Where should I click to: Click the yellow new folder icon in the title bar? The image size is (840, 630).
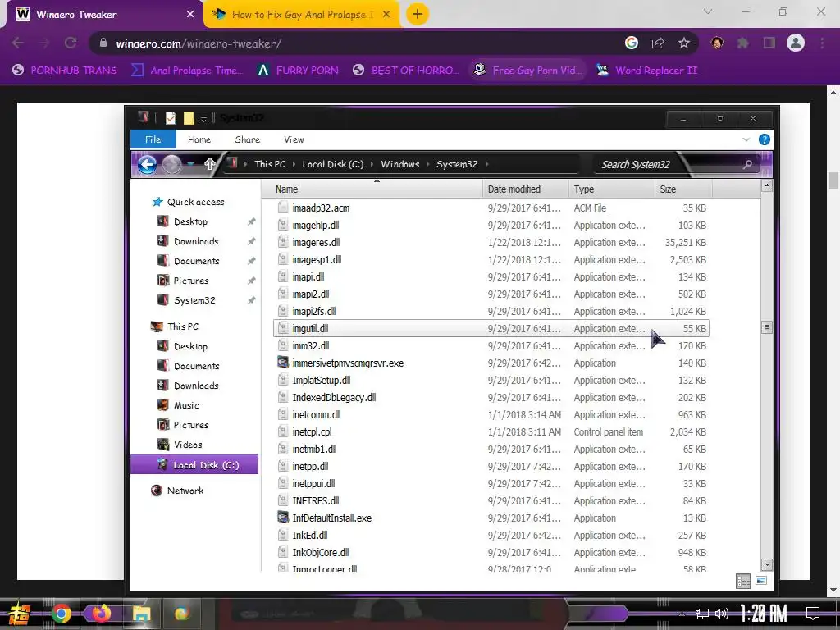[189, 118]
